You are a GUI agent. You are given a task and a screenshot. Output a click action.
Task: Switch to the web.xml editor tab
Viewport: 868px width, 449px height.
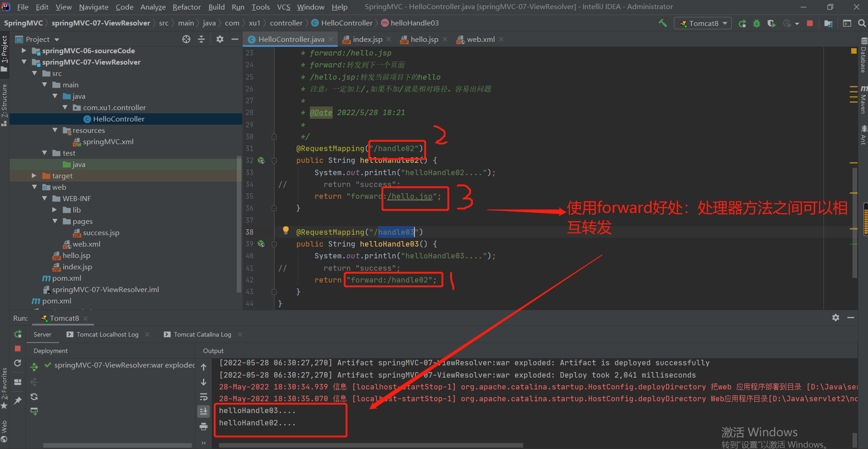481,40
